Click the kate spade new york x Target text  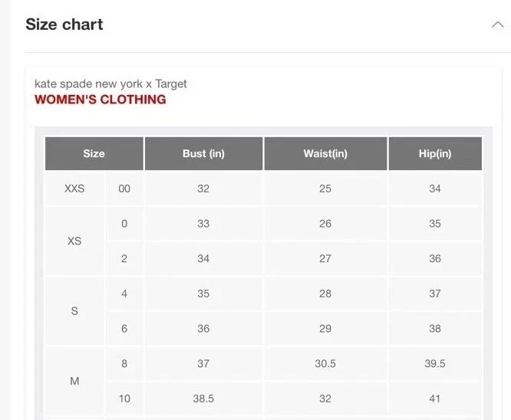coord(110,84)
